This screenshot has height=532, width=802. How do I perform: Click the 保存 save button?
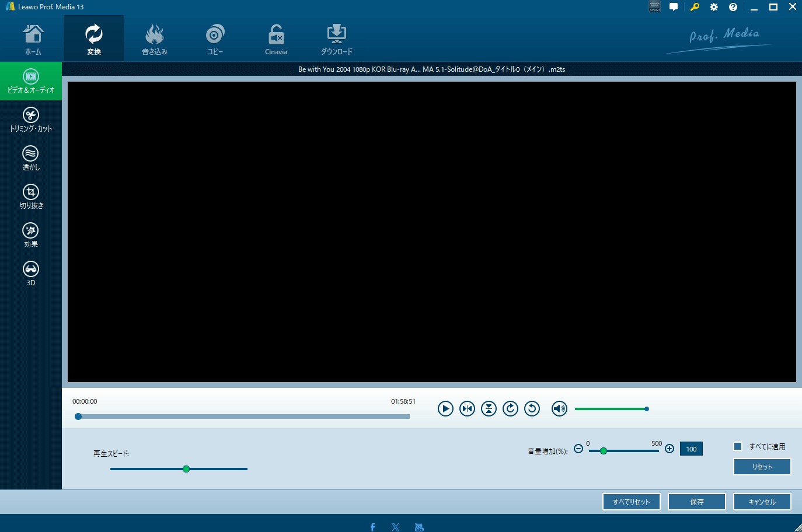[x=697, y=502]
